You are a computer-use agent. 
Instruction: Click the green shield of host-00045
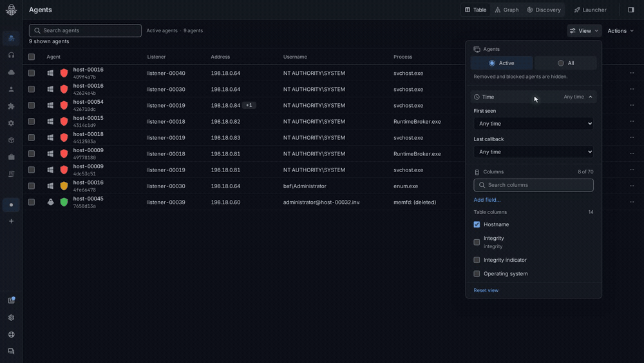click(64, 202)
